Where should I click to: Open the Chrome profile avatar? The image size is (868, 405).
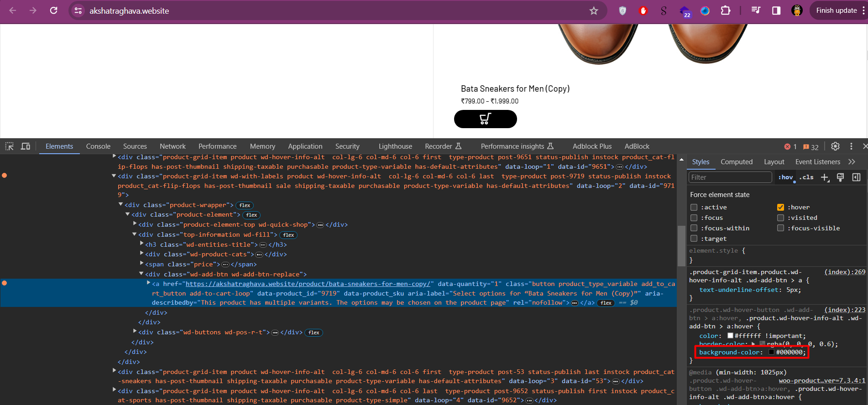[x=797, y=10]
